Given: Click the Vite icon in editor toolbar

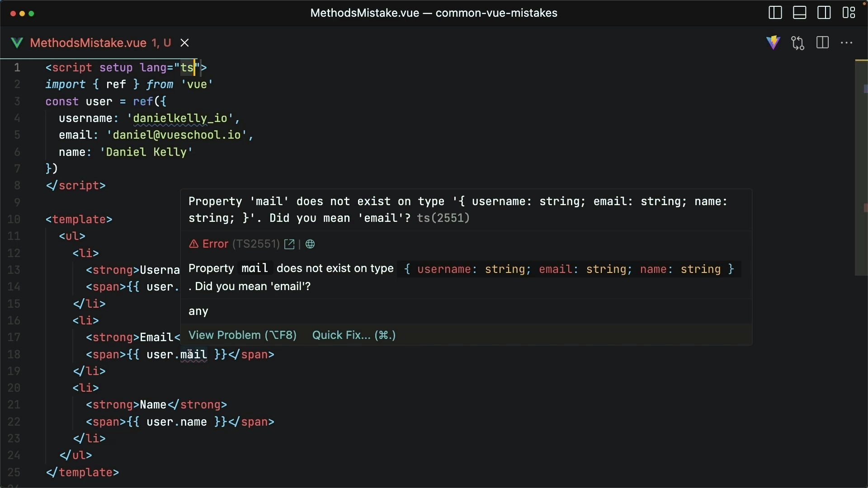Looking at the screenshot, I should pos(773,42).
